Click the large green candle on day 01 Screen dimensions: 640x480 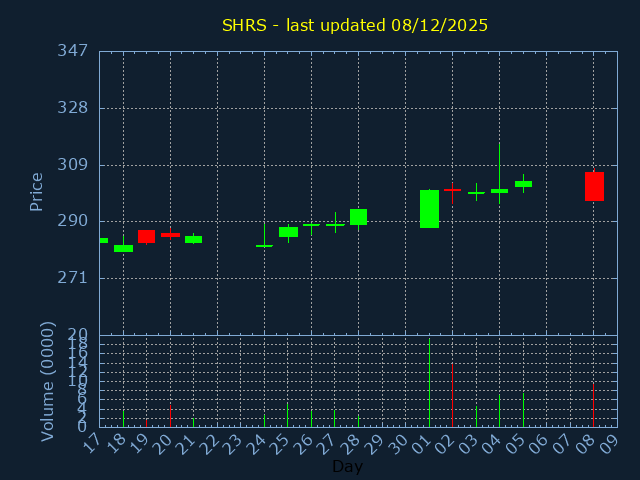pyautogui.click(x=429, y=209)
